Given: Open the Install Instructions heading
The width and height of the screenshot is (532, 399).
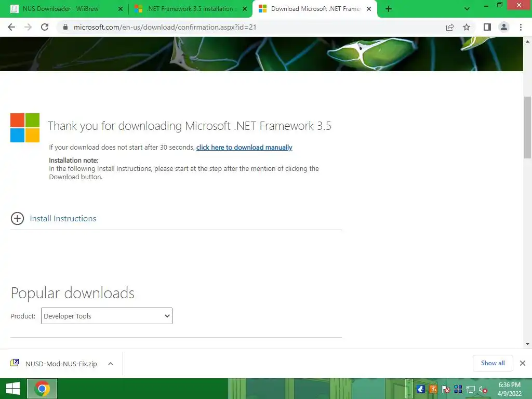Looking at the screenshot, I should pyautogui.click(x=63, y=219).
